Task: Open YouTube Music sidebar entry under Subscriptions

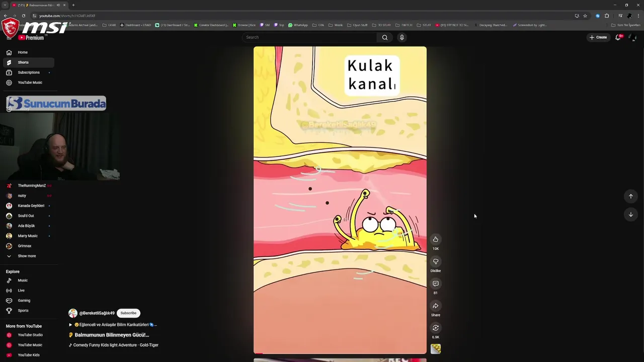Action: pyautogui.click(x=28, y=82)
